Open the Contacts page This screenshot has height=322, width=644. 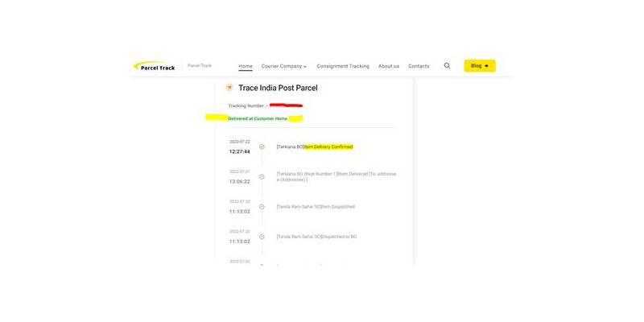419,66
